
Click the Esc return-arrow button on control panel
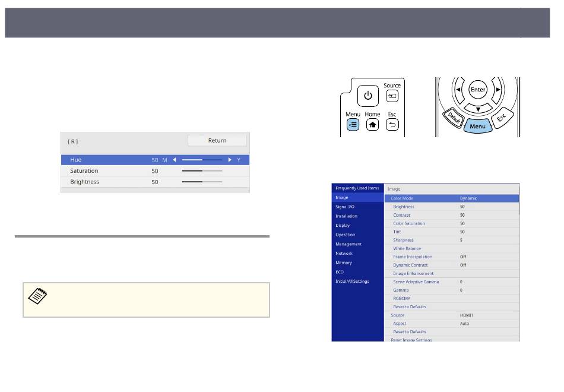pos(392,125)
